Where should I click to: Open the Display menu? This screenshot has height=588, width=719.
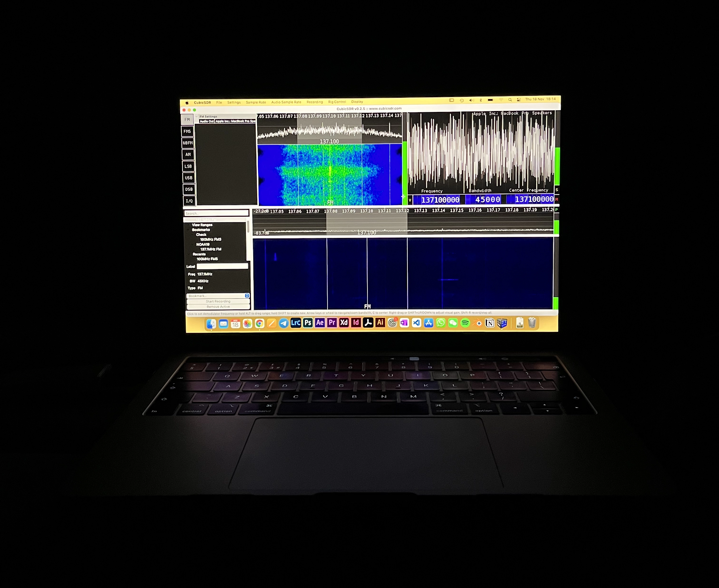coord(357,102)
